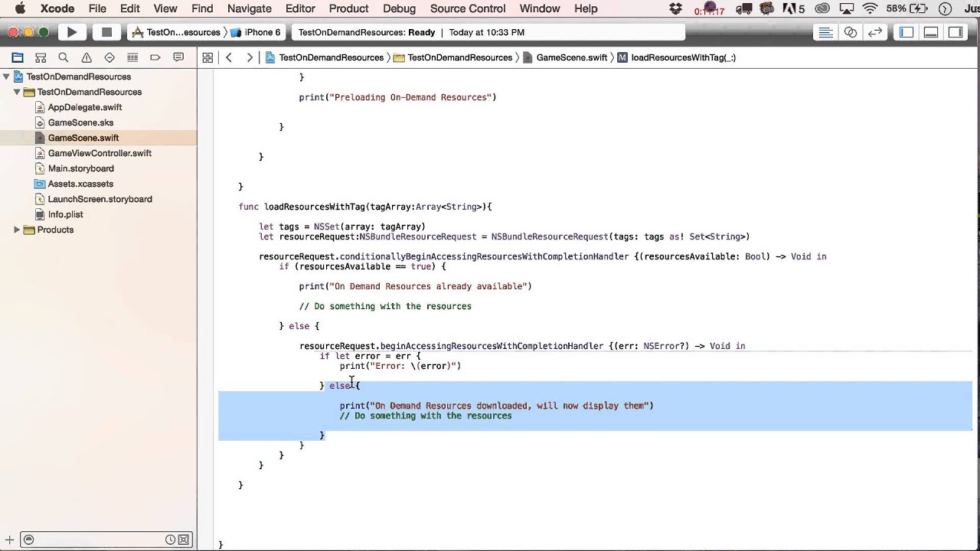980x551 pixels.
Task: Open GameScene.sks file
Action: pos(80,122)
